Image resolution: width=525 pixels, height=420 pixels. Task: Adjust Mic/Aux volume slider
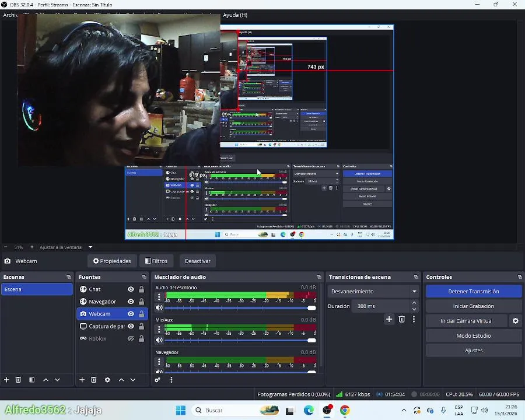(x=240, y=340)
